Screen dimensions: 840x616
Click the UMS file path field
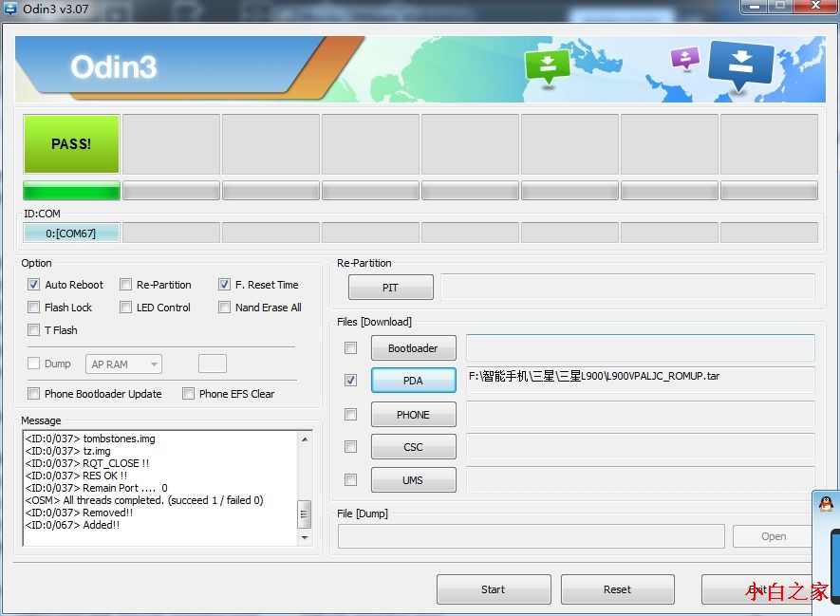(640, 479)
